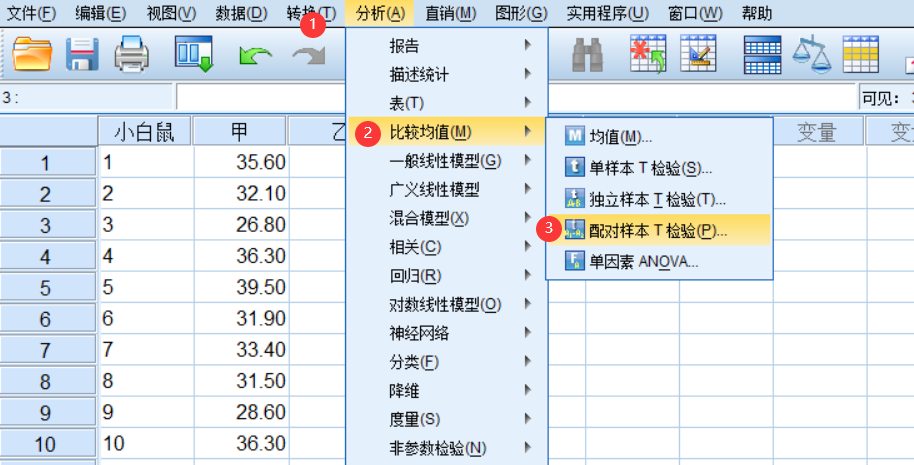The width and height of the screenshot is (914, 465).
Task: Expand the 混合模型(X) submenu
Action: pyautogui.click(x=447, y=219)
